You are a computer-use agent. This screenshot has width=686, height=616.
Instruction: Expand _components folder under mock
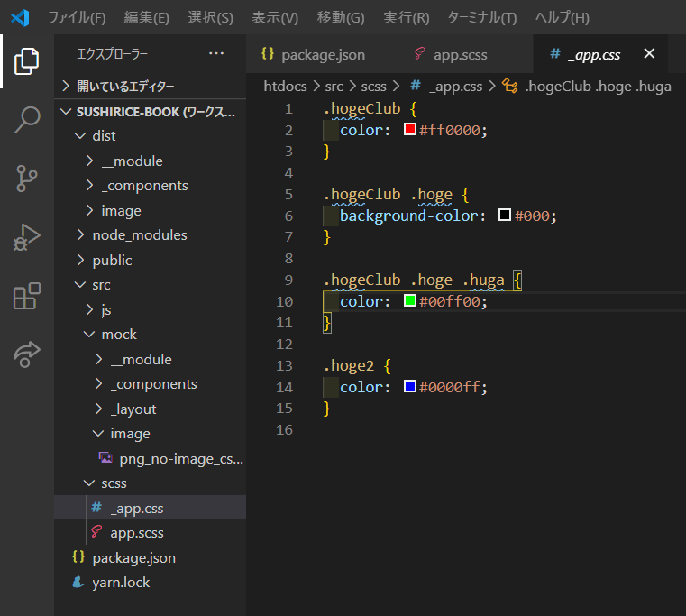click(150, 384)
